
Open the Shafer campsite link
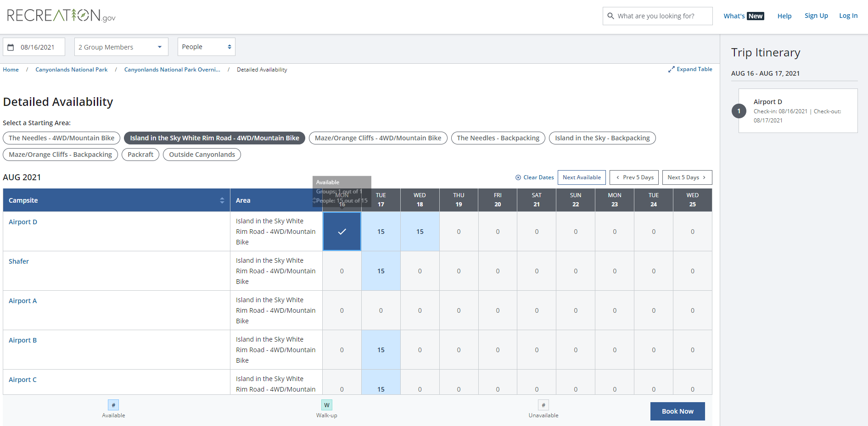point(19,261)
